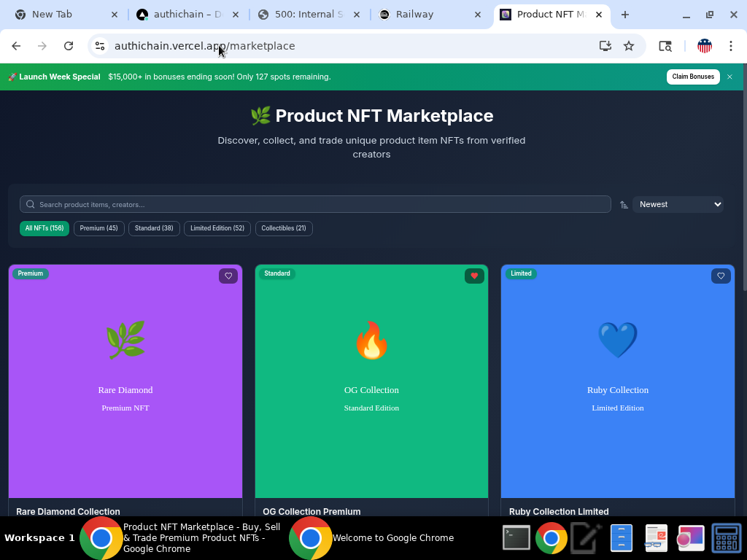This screenshot has width=747, height=560.
Task: Switch to Welcome to Google Chrome taskbar window
Action: tap(371, 538)
